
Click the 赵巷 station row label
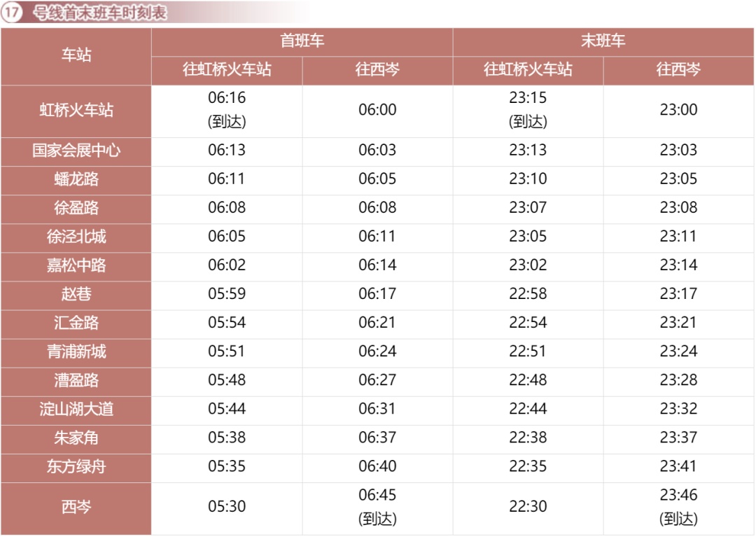coord(76,294)
